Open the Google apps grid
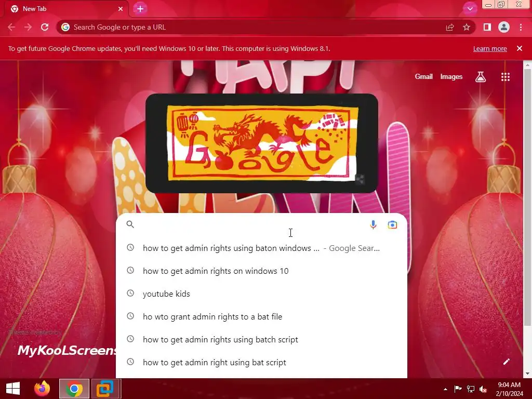 pos(506,77)
